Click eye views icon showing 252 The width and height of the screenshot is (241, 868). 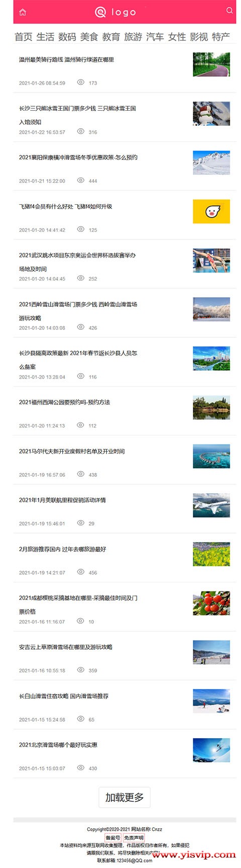(80, 278)
